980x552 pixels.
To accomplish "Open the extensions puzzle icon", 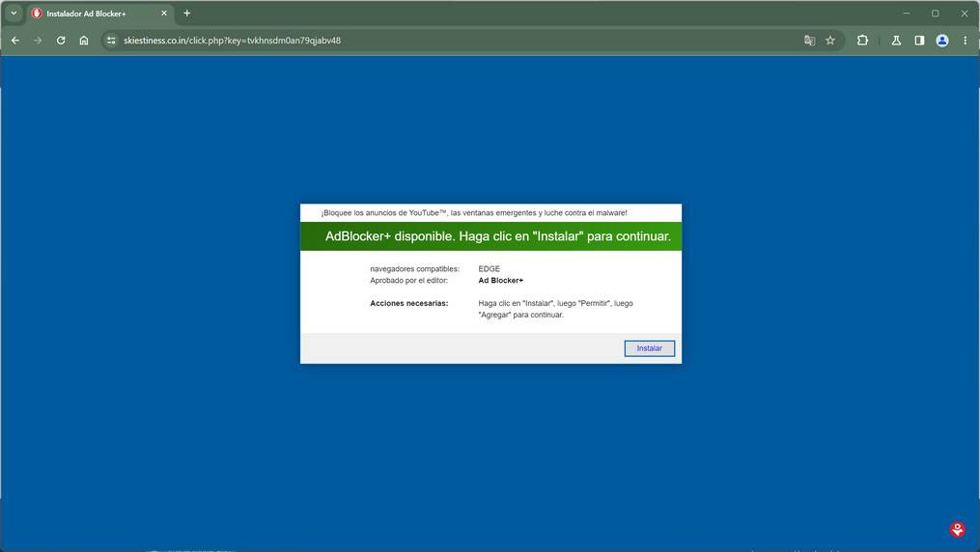I will 862,41.
